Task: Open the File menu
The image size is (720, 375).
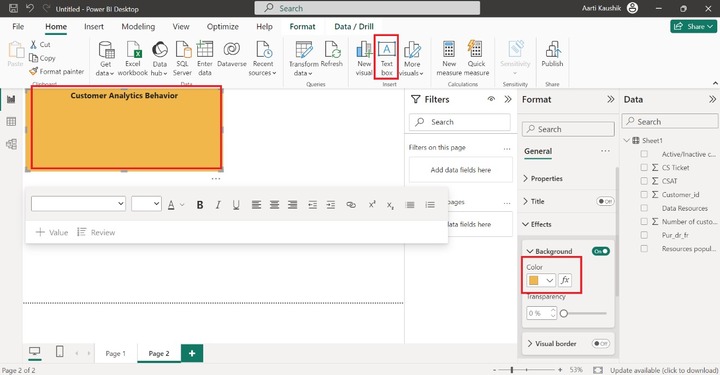Action: 18,27
